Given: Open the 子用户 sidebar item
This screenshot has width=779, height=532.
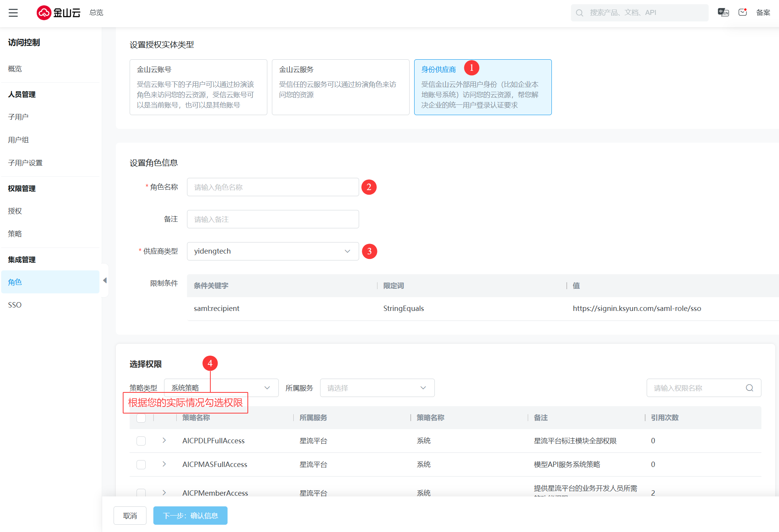Looking at the screenshot, I should [x=18, y=117].
